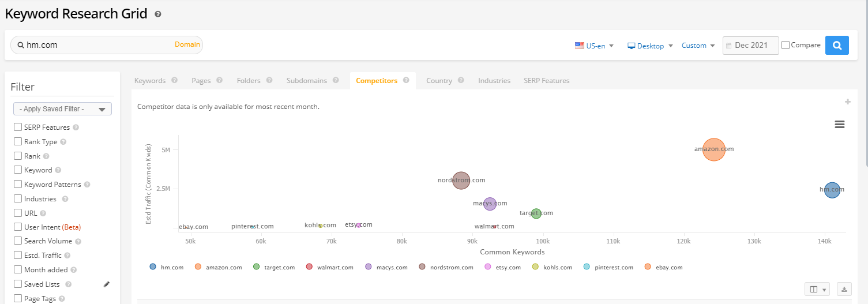The width and height of the screenshot is (868, 304).
Task: Click the pencil edit icon beside Saved Lists
Action: point(106,284)
